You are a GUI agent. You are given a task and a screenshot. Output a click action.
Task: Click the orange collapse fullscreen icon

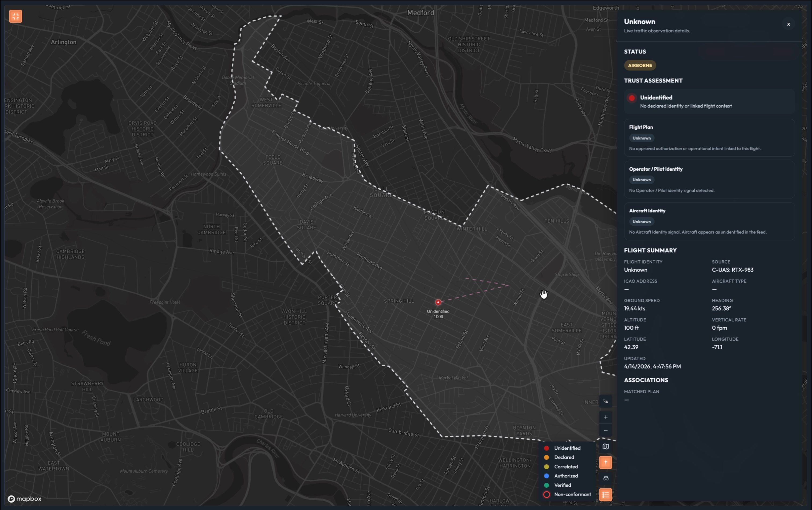(16, 16)
